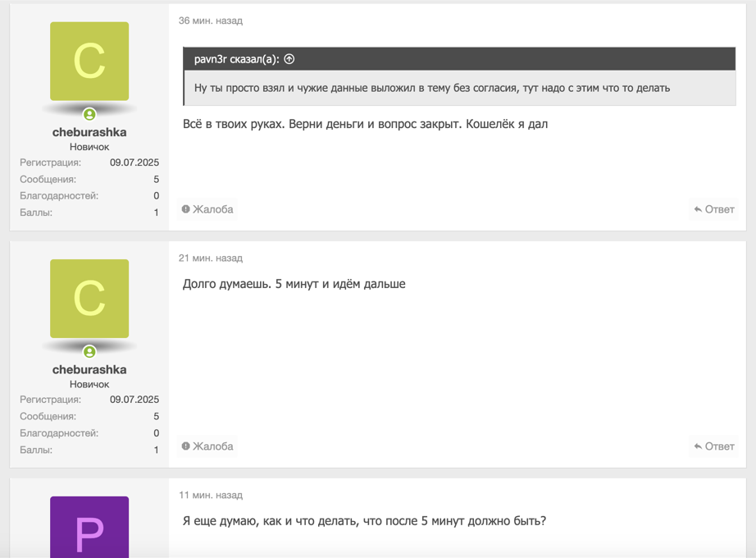Viewport: 756px width, 558px height.
Task: Reply to second post with Ответ
Action: (714, 446)
